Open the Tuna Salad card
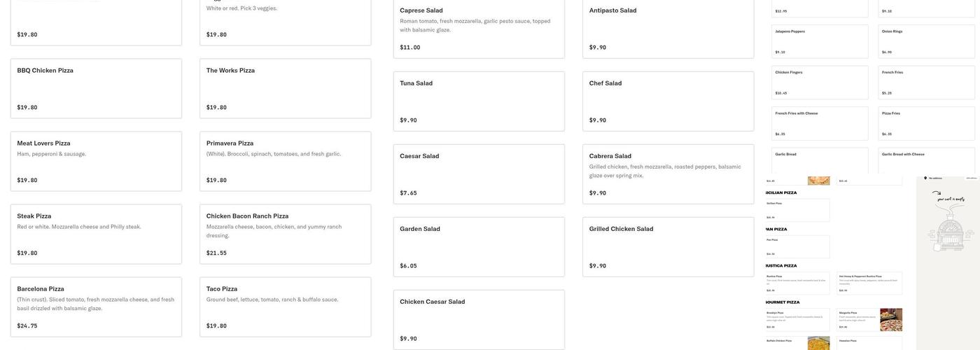980x350 pixels. (x=479, y=101)
